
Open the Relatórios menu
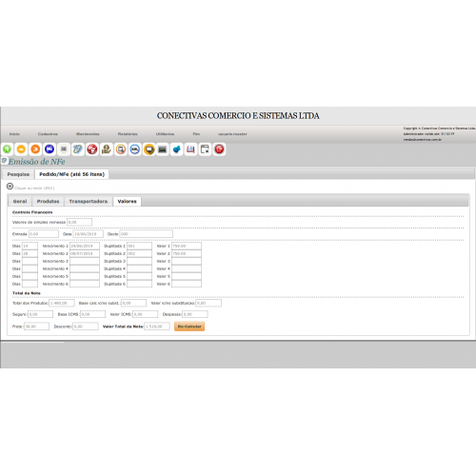pyautogui.click(x=128, y=134)
